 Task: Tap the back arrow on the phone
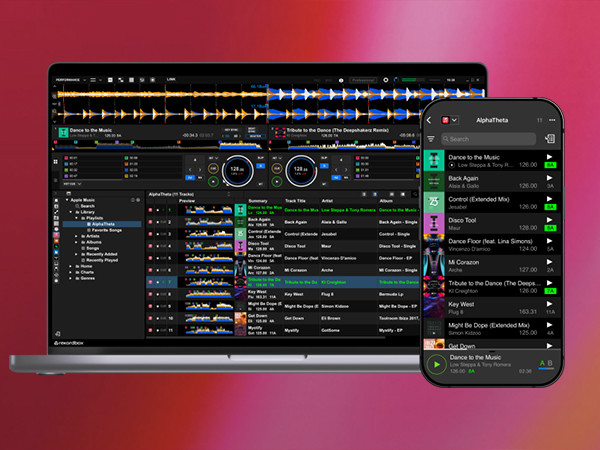[429, 120]
